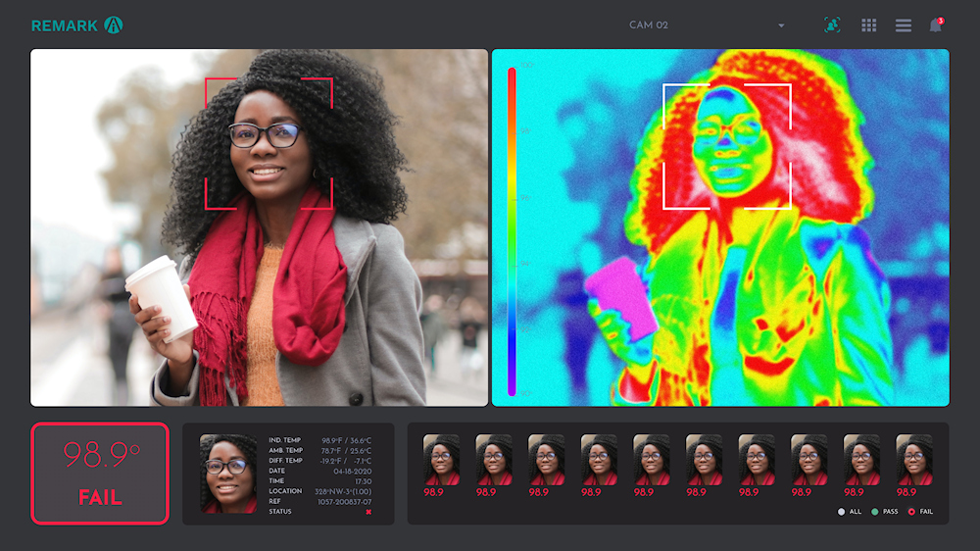Image resolution: width=980 pixels, height=551 pixels.
Task: Select the FAIL filter radio button
Action: [911, 512]
